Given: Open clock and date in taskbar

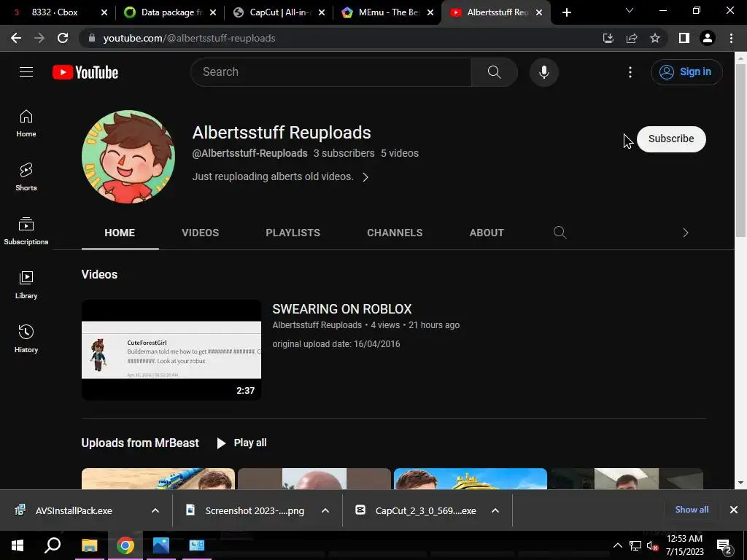Looking at the screenshot, I should pos(684,545).
